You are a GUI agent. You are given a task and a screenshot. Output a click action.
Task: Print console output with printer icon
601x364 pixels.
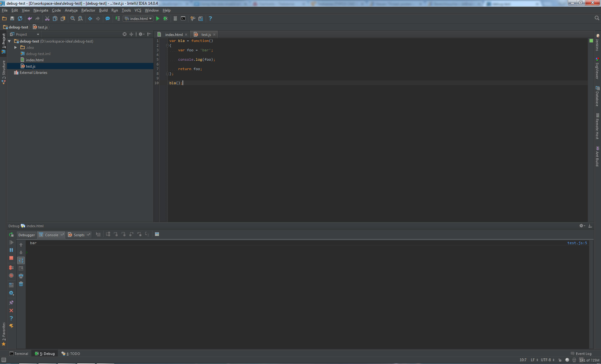pos(21,276)
